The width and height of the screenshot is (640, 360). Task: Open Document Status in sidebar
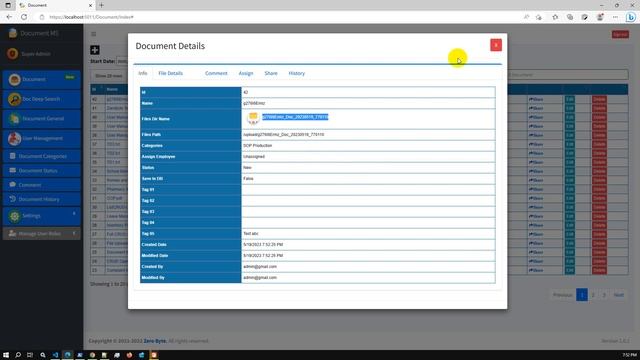42,170
